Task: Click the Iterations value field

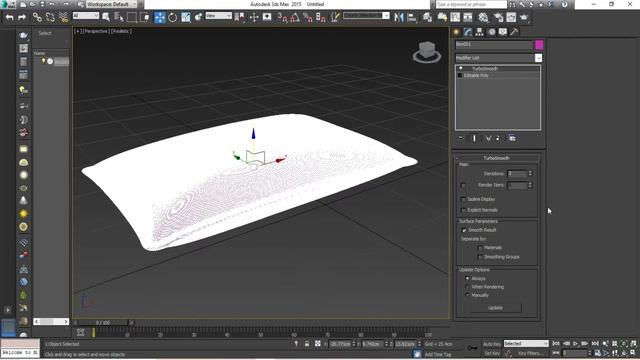Action: 517,173
